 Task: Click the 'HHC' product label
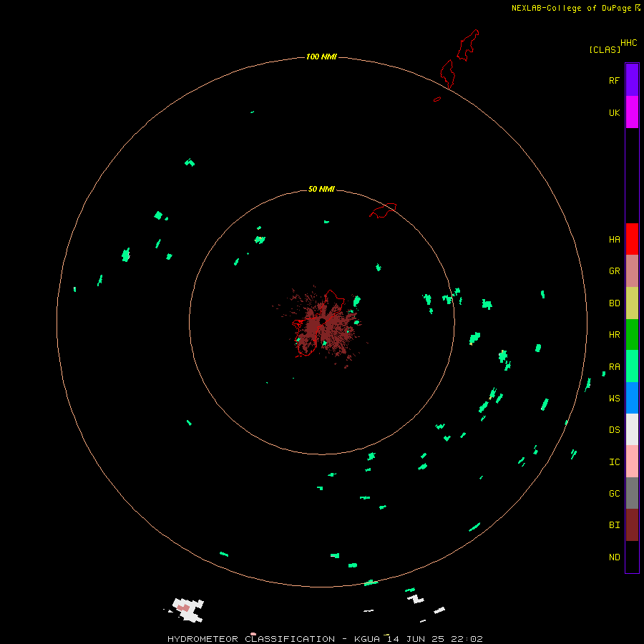coord(628,43)
